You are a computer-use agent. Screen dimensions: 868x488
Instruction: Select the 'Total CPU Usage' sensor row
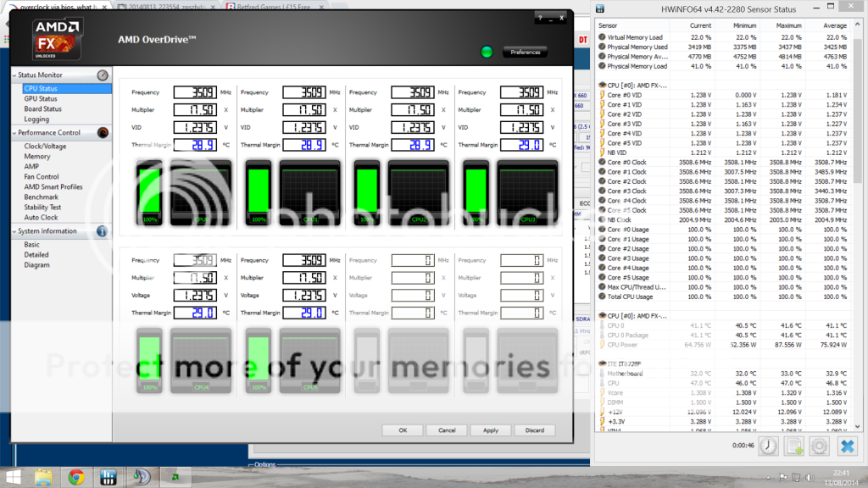tap(723, 297)
